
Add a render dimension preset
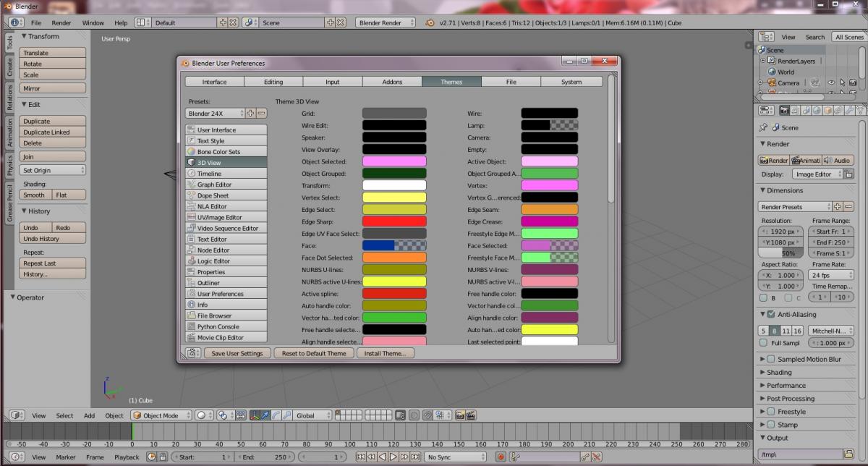839,207
